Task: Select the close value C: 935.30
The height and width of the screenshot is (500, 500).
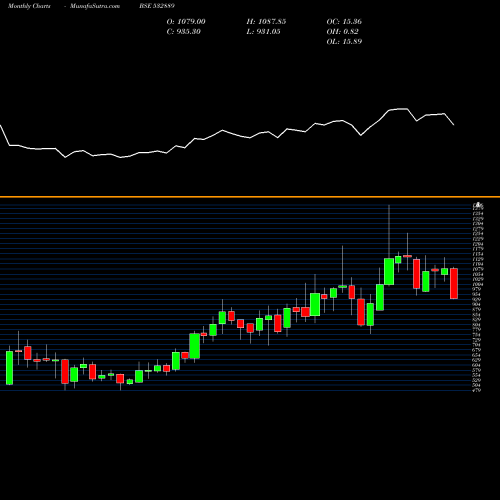Action: (184, 32)
